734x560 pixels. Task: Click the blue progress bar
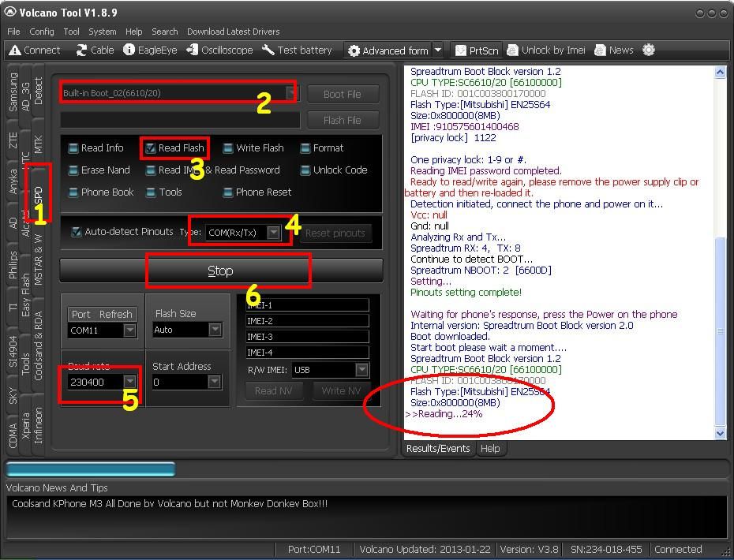(x=91, y=469)
